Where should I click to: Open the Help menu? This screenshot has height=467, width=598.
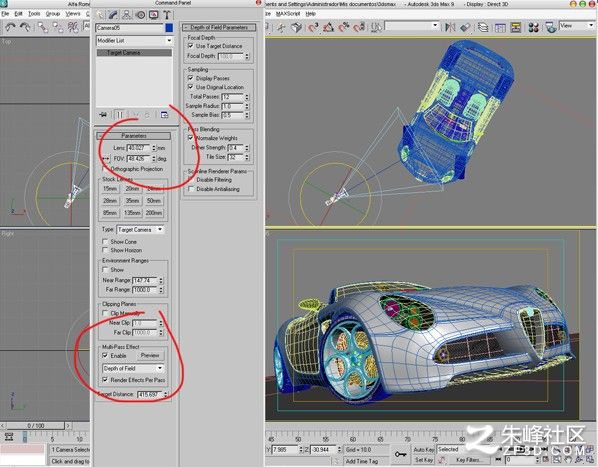pos(310,14)
